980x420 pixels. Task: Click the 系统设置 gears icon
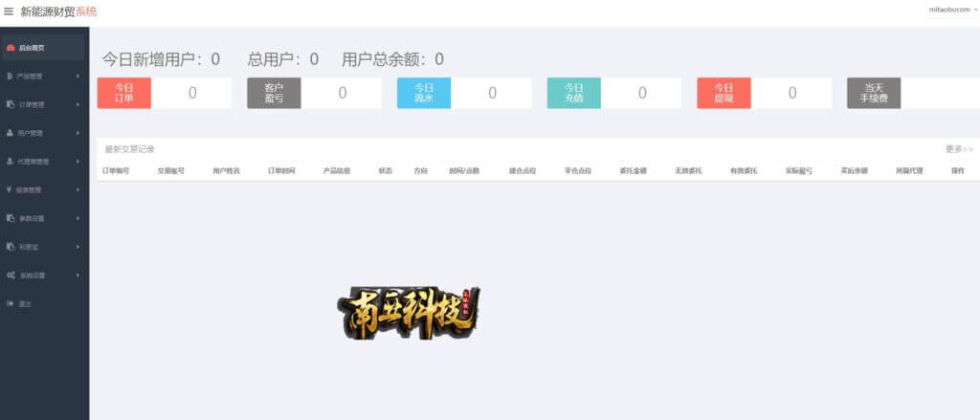[x=11, y=275]
